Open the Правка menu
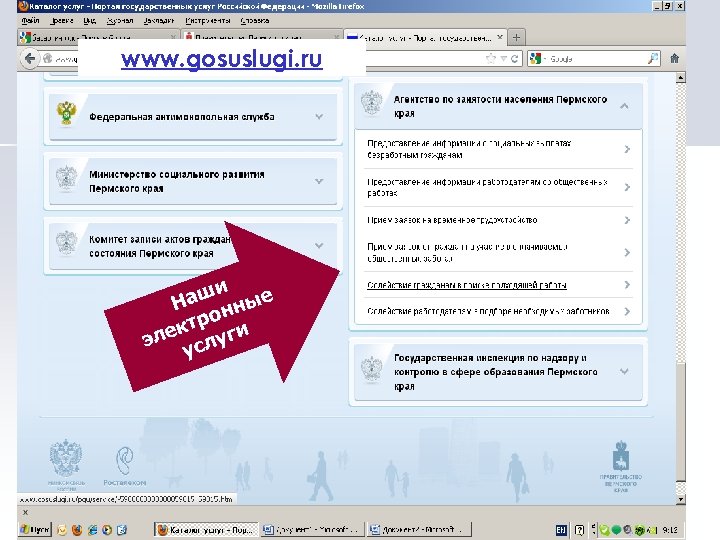This screenshot has height=540, width=720. pyautogui.click(x=62, y=21)
